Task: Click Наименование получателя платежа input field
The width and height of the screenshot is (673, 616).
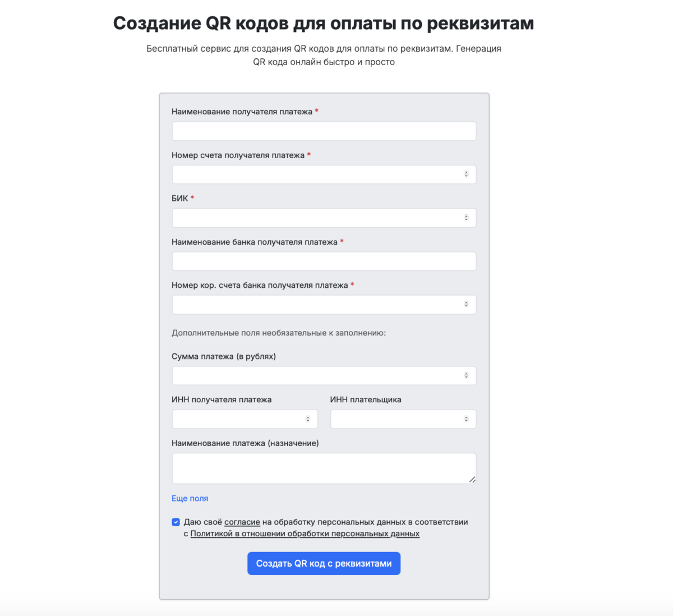Action: [x=324, y=131]
